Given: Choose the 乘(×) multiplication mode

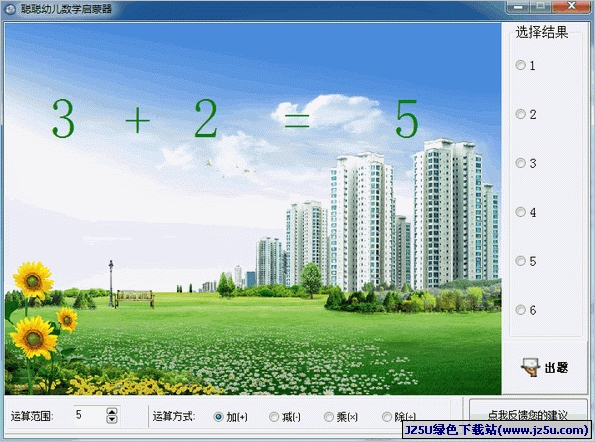Looking at the screenshot, I should 341,417.
